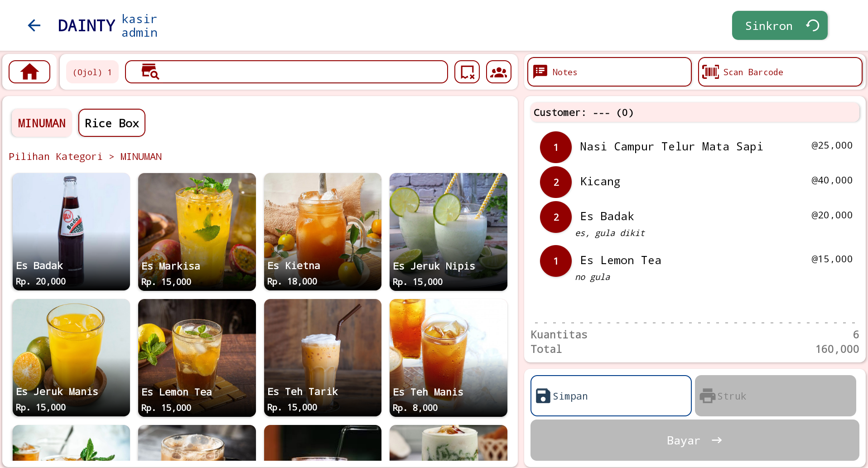
Task: Click the @25,000 price
Action: pyautogui.click(x=832, y=145)
